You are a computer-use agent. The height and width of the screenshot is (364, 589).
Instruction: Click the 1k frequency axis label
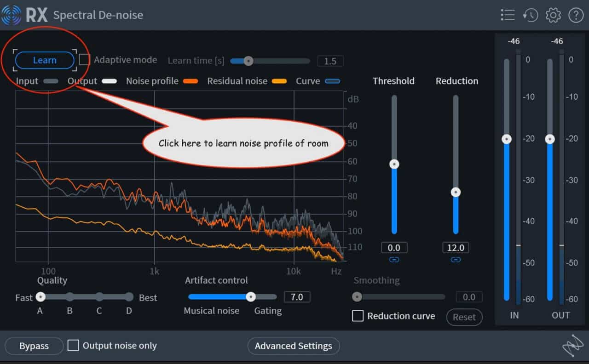(154, 271)
